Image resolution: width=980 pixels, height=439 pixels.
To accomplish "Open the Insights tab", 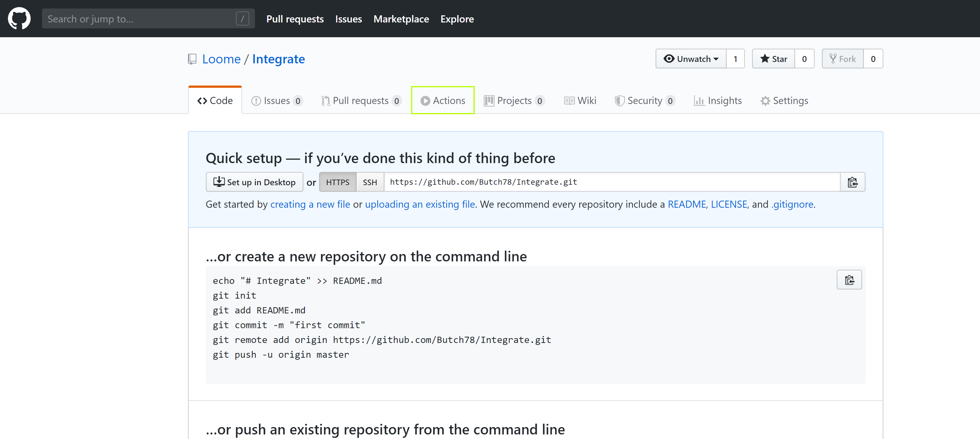I will click(718, 101).
